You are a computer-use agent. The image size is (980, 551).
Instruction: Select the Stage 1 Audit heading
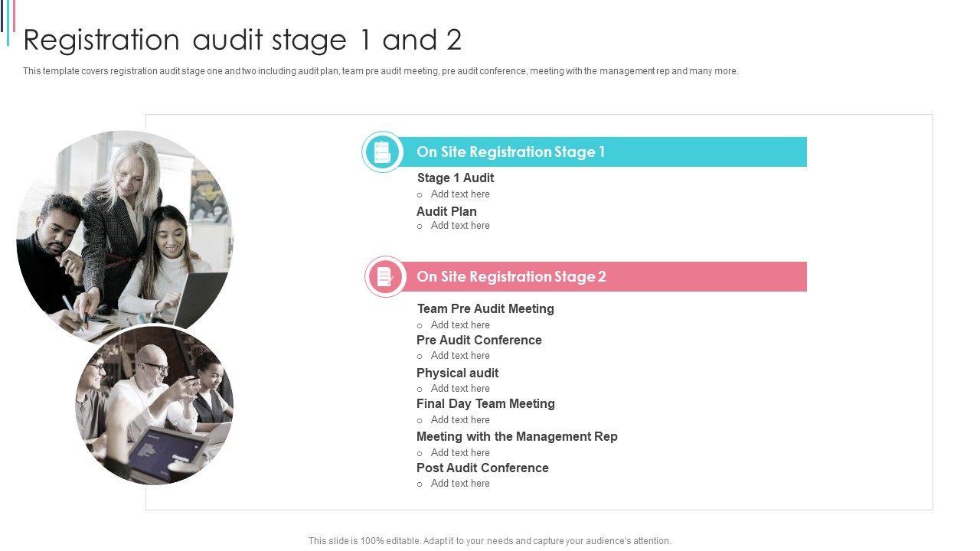(456, 178)
